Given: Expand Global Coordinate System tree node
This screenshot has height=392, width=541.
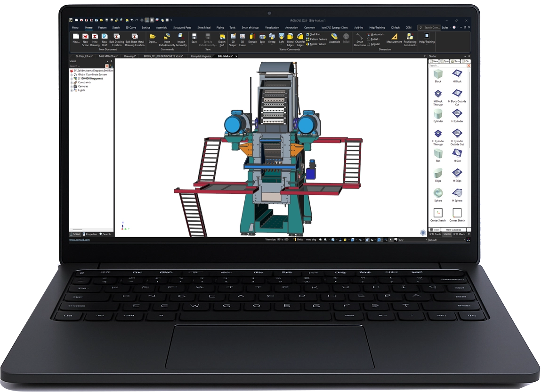Looking at the screenshot, I should click(72, 74).
